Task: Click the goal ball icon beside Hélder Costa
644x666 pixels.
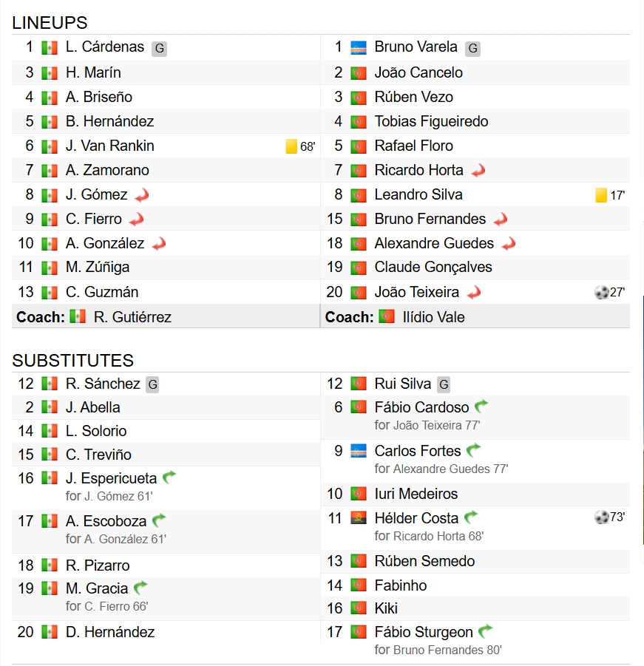Action: coord(602,517)
